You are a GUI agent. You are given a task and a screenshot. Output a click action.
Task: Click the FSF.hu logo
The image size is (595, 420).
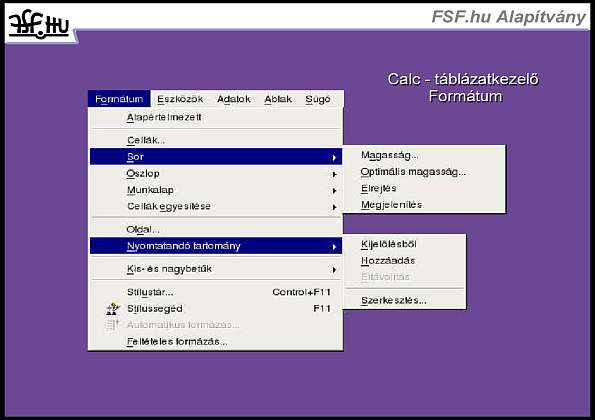39,24
